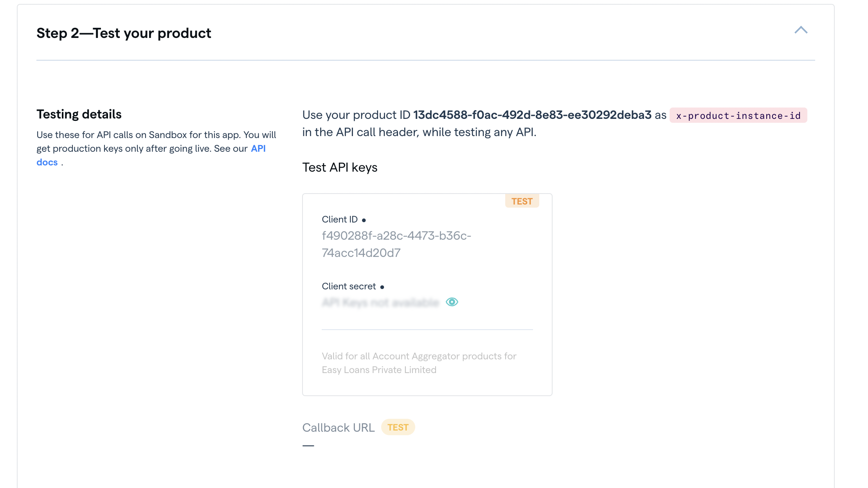Screen dimensions: 868x488
Task: Click the Testing details heading
Action: (x=79, y=114)
